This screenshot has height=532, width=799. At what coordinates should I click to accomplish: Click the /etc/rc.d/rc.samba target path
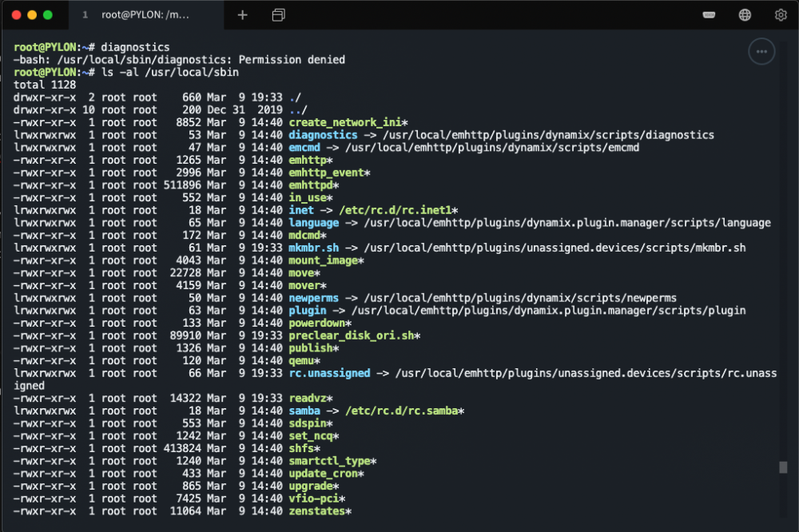(x=402, y=411)
